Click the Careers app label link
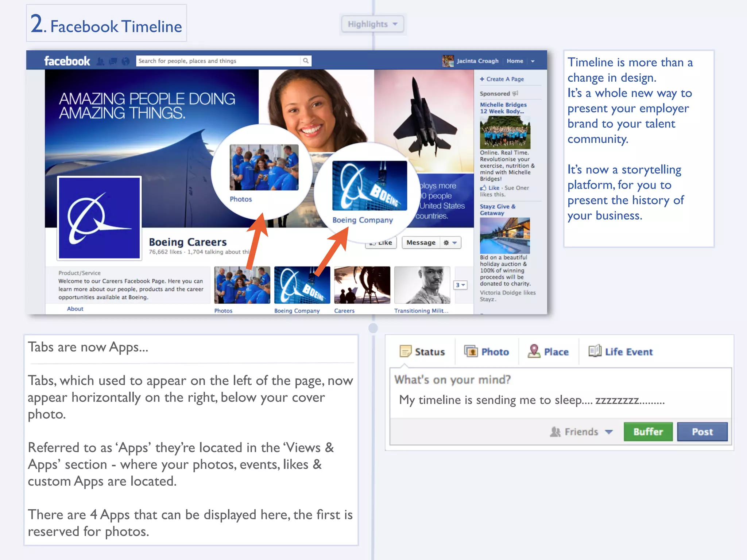Image resolution: width=747 pixels, height=560 pixels. point(344,311)
